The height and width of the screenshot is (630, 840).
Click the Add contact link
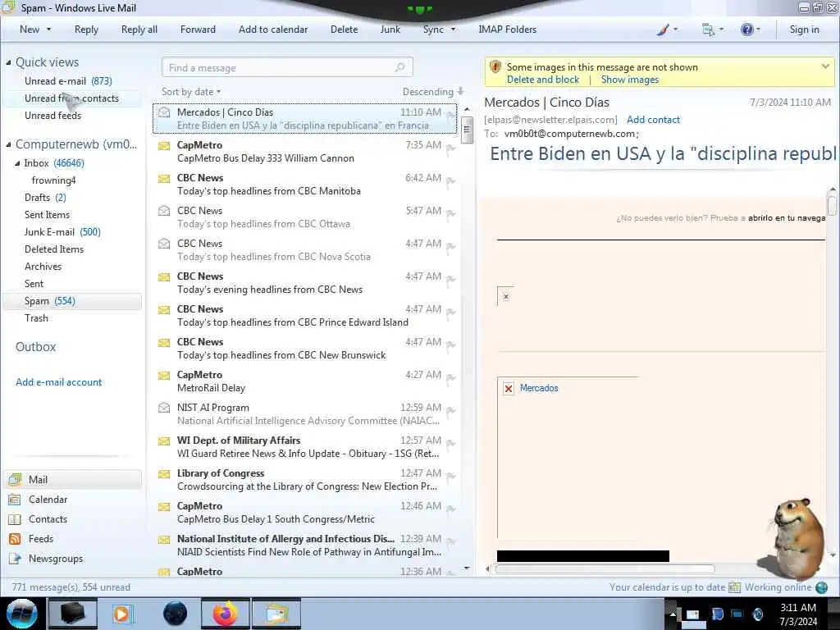653,120
